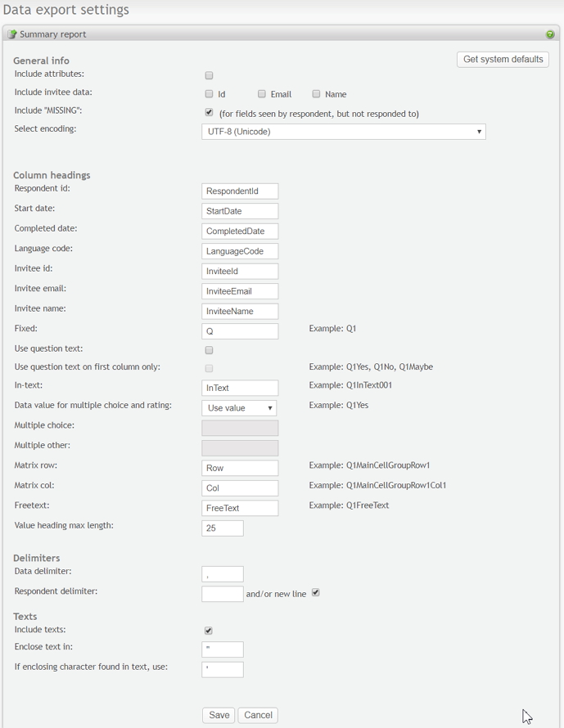The height and width of the screenshot is (728, 564).
Task: Click the Summary report document icon
Action: pos(12,34)
